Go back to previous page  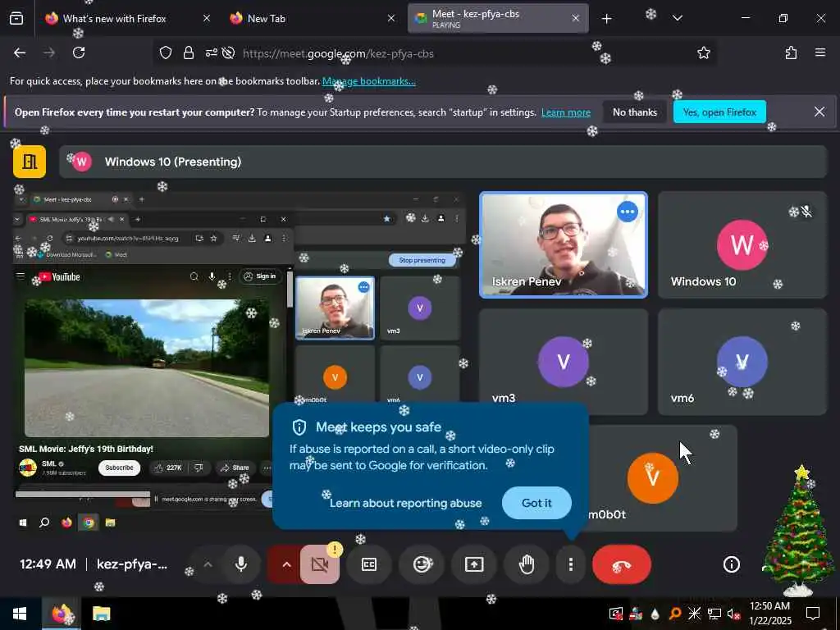click(x=20, y=53)
